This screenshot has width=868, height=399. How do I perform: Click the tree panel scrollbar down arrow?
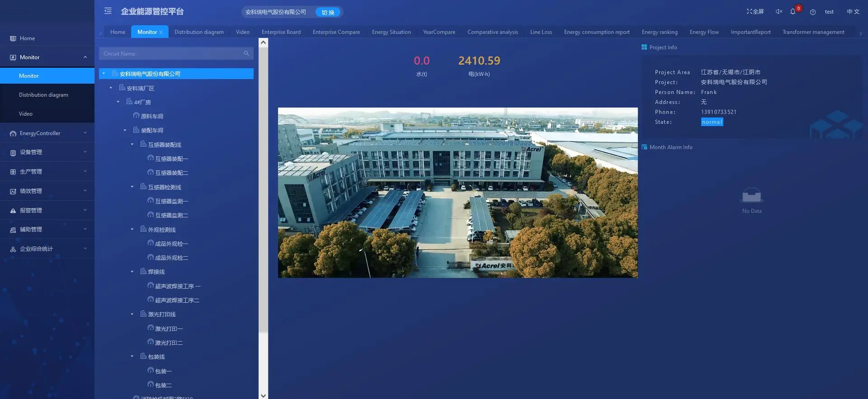263,395
